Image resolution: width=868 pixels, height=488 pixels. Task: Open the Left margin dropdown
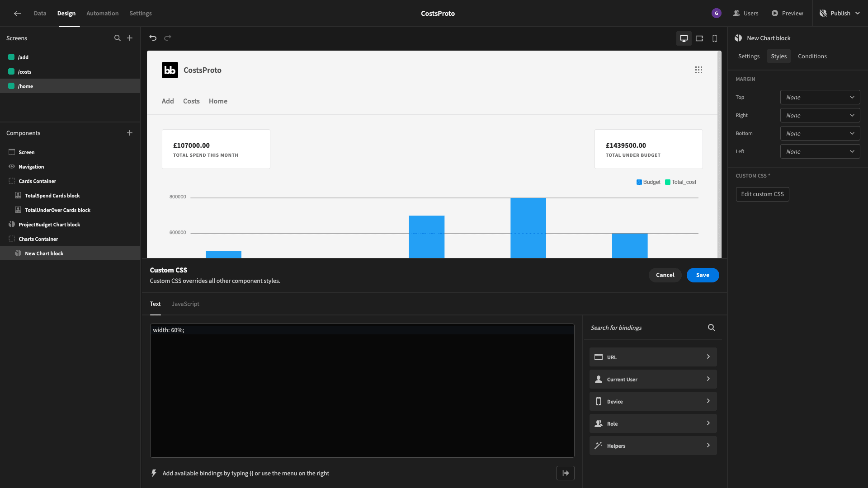tap(820, 151)
